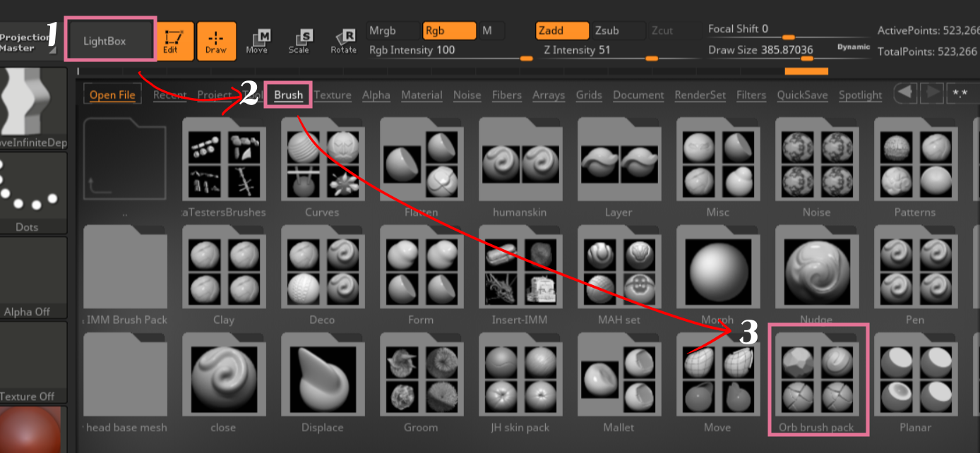Click the LightBox search filter field
This screenshot has width=980, height=453.
pos(962,92)
